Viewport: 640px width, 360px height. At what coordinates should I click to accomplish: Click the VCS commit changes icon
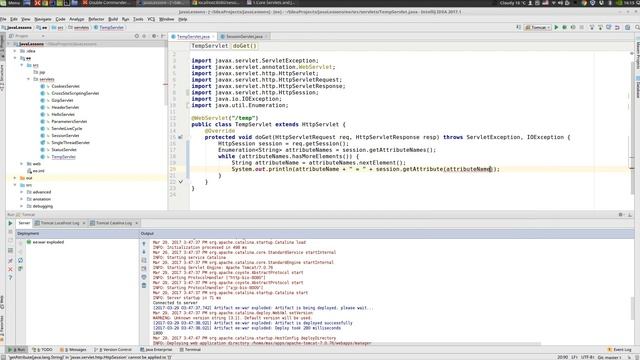click(x=600, y=27)
